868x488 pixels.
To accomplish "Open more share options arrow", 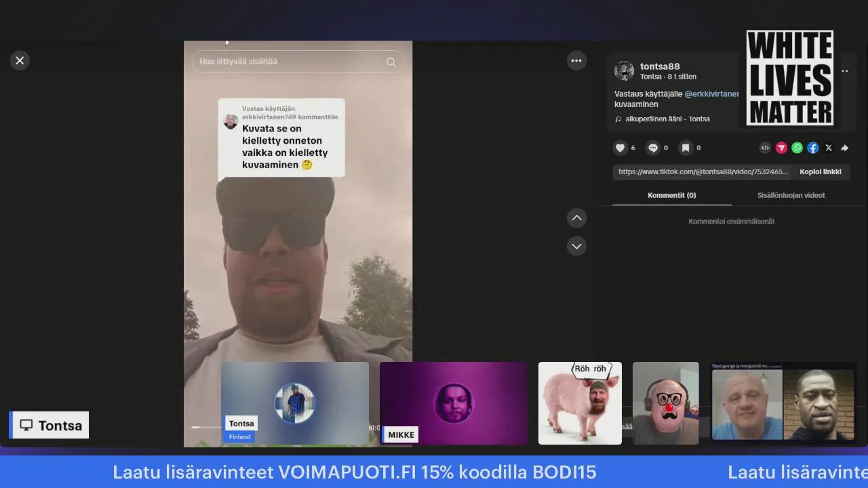I will tap(844, 148).
